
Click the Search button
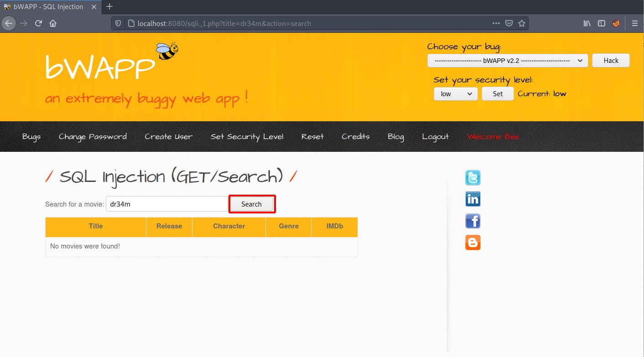252,204
